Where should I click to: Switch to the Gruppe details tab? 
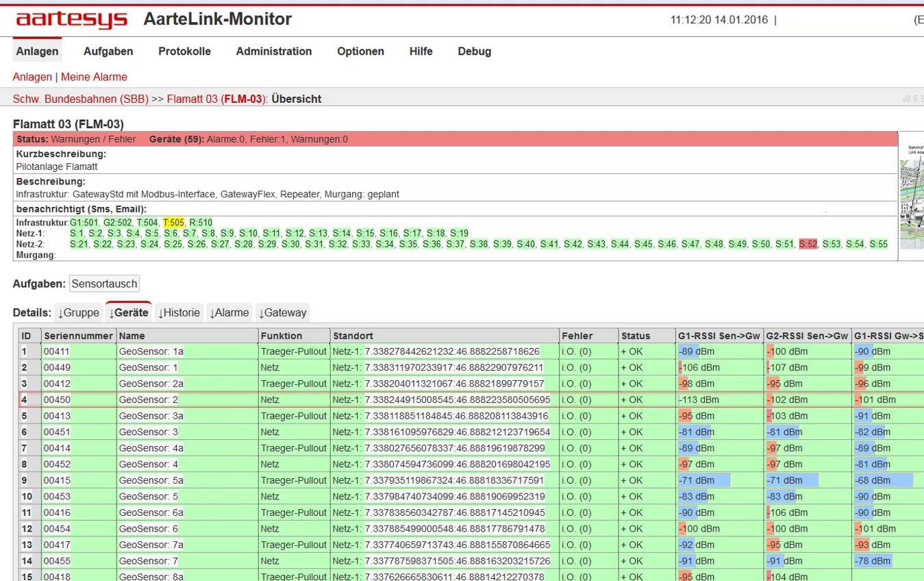tap(78, 312)
